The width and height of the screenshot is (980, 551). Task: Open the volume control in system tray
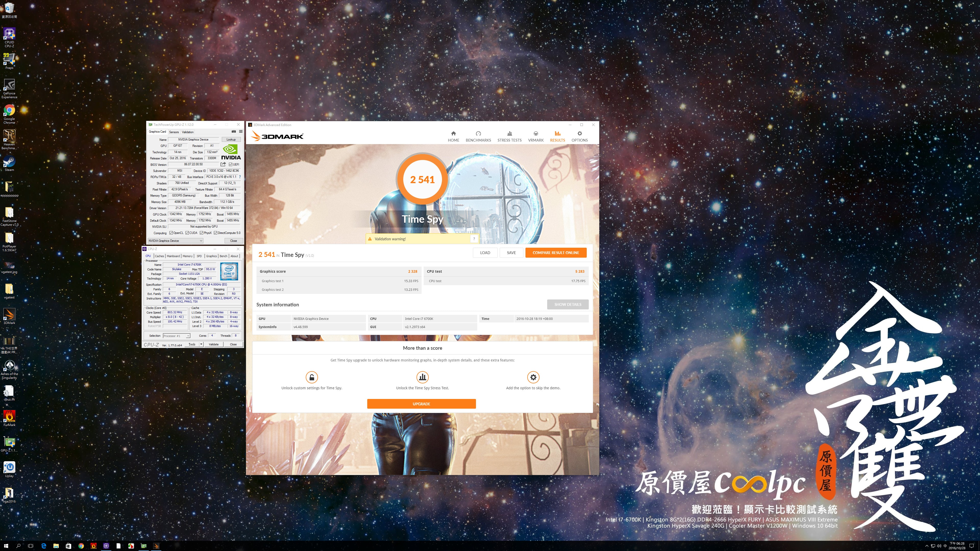(939, 546)
